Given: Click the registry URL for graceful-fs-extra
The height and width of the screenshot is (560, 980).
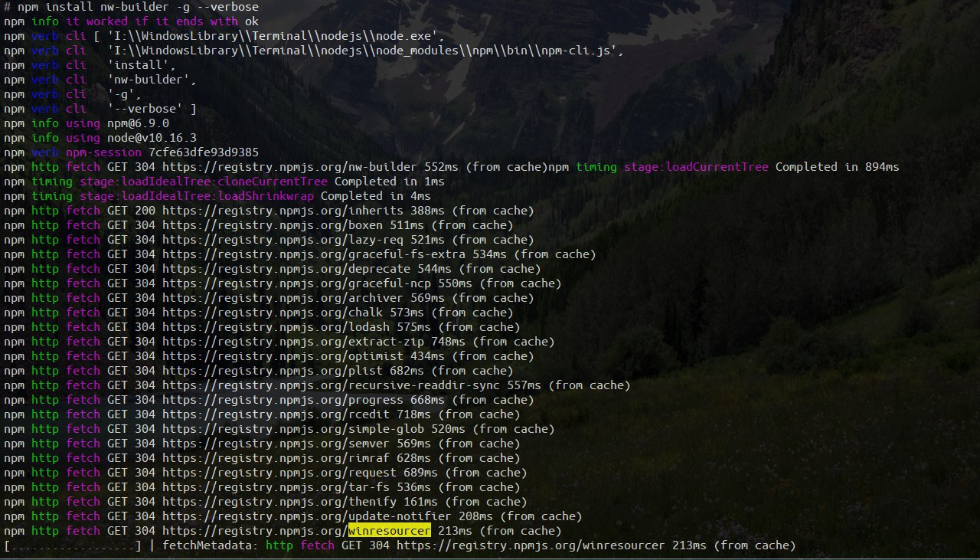Looking at the screenshot, I should pyautogui.click(x=314, y=254).
